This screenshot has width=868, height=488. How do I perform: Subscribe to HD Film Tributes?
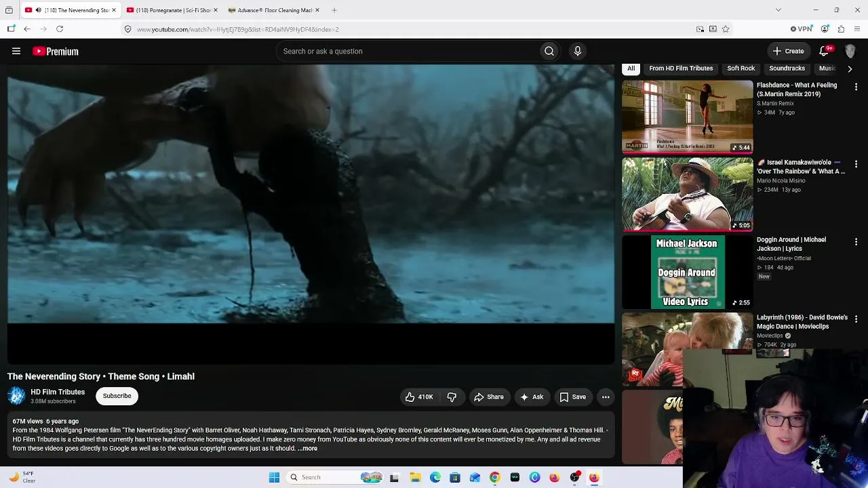click(117, 396)
